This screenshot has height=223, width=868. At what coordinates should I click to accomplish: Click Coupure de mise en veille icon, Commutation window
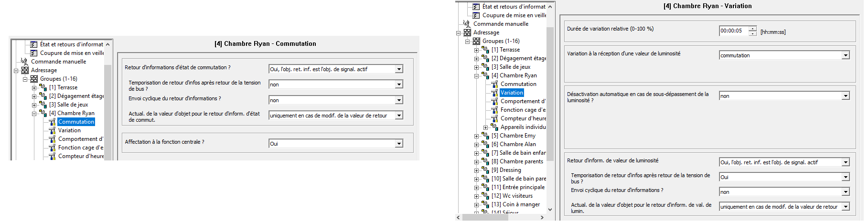click(x=34, y=53)
